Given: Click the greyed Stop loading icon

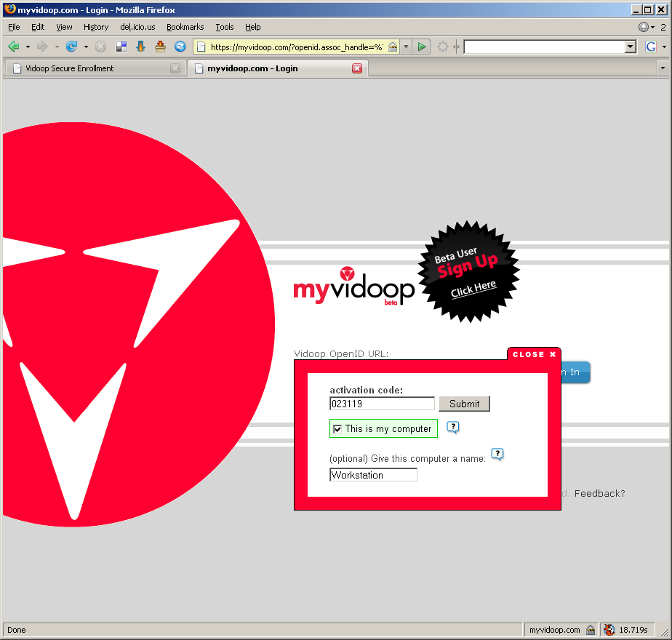Looking at the screenshot, I should 100,47.
